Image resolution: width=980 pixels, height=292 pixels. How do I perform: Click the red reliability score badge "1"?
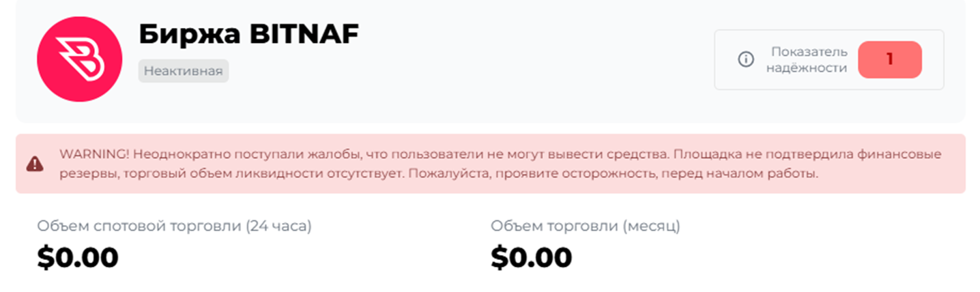pos(889,60)
